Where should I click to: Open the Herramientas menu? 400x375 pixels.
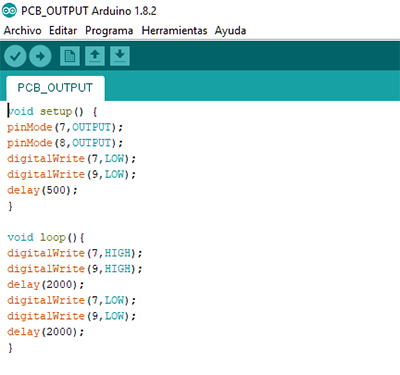174,31
